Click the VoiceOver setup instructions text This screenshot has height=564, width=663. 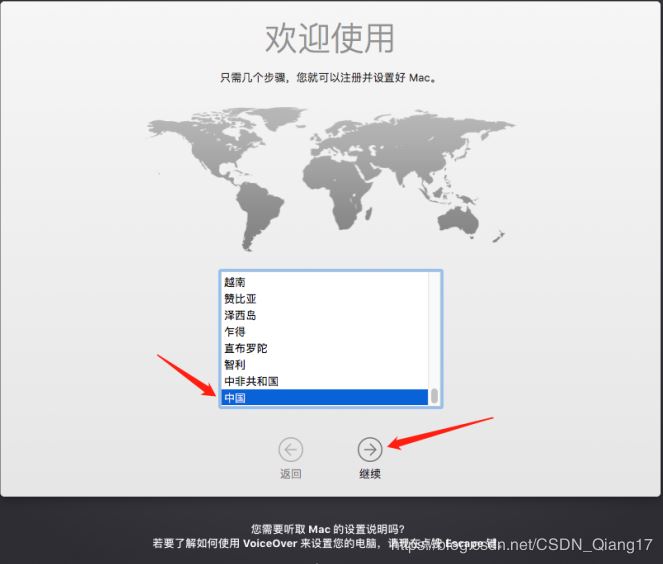tap(330, 543)
